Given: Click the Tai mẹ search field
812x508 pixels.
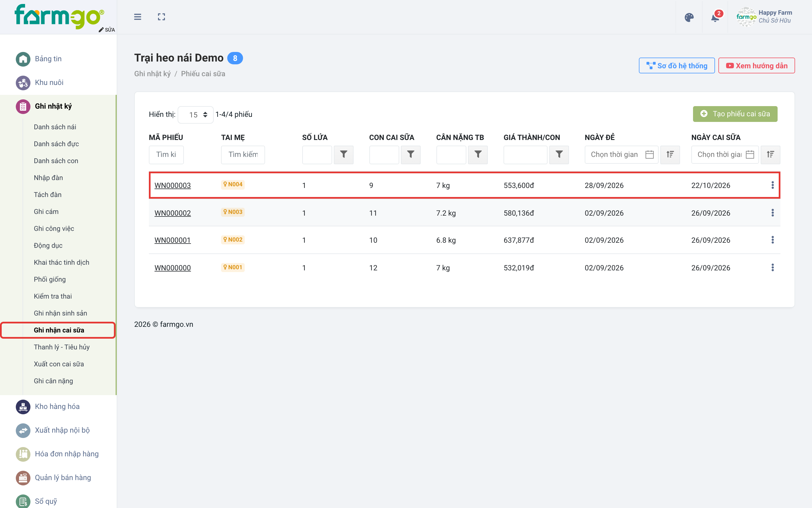Looking at the screenshot, I should click(x=243, y=155).
